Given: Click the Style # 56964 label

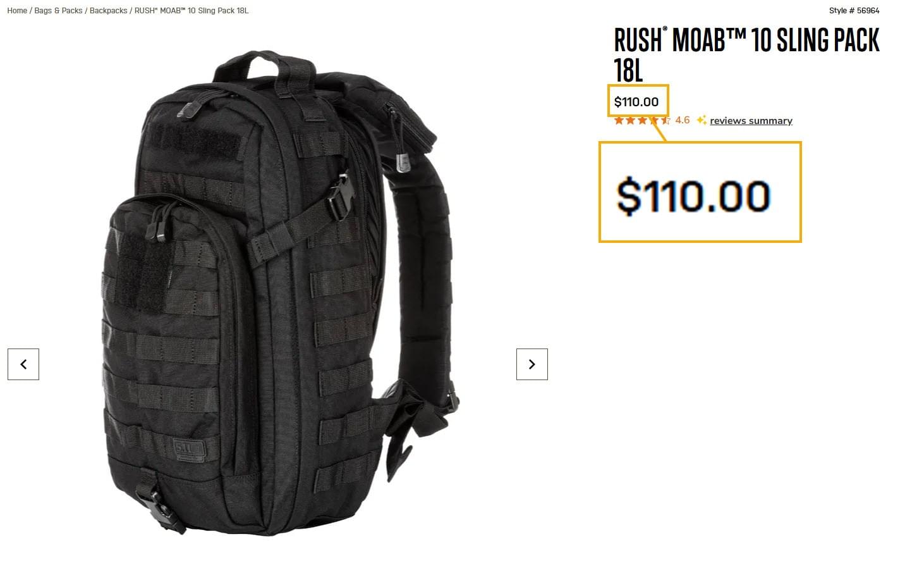Looking at the screenshot, I should click(x=854, y=11).
